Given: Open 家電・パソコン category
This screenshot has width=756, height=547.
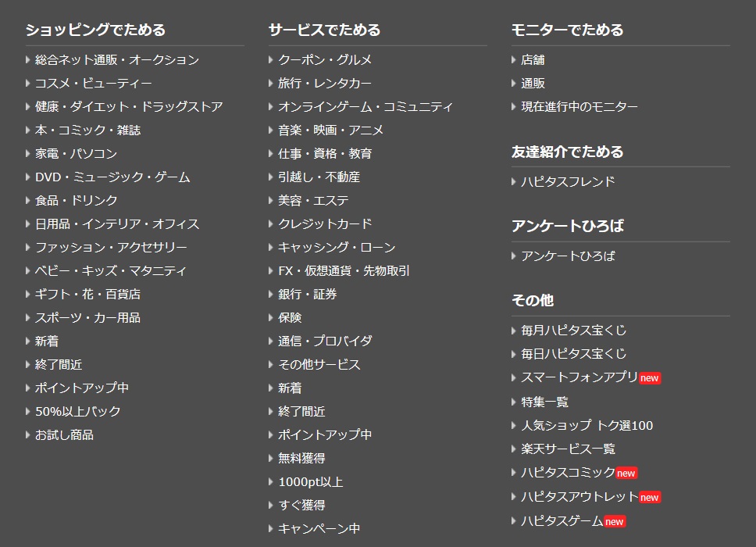Looking at the screenshot, I should pos(77,154).
